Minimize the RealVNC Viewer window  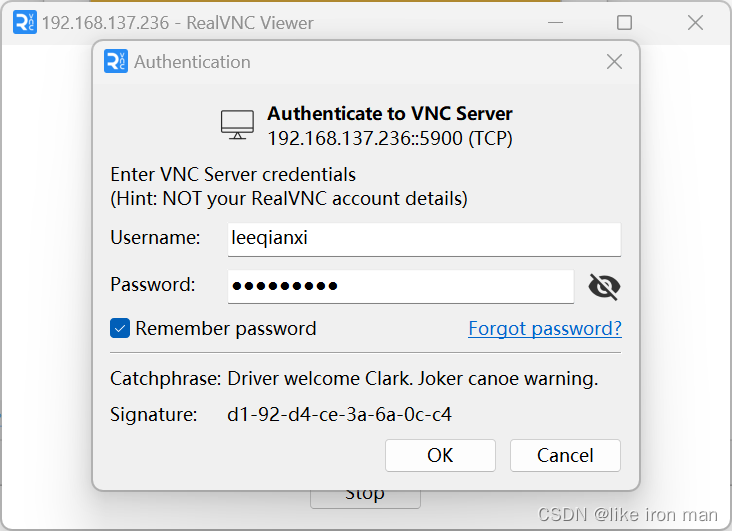coord(556,22)
